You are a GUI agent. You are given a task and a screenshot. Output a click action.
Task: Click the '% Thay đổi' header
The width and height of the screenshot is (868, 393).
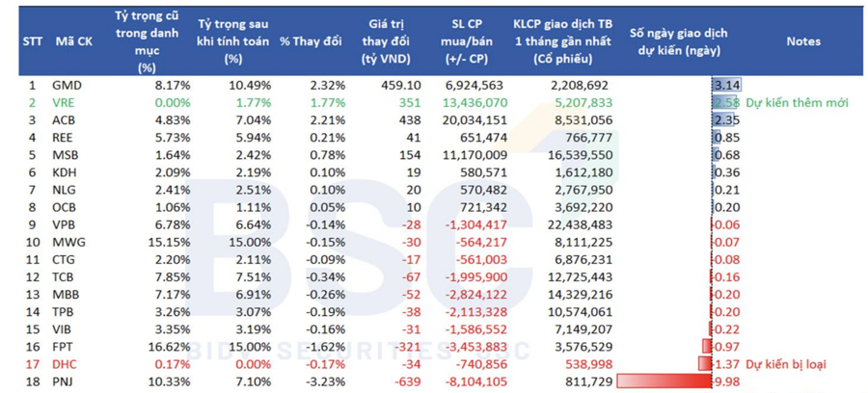311,41
